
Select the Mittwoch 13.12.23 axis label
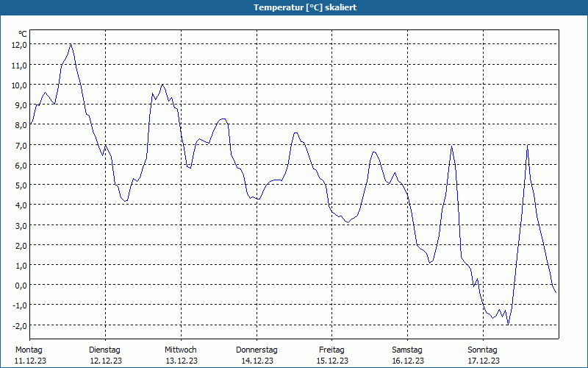(181, 355)
